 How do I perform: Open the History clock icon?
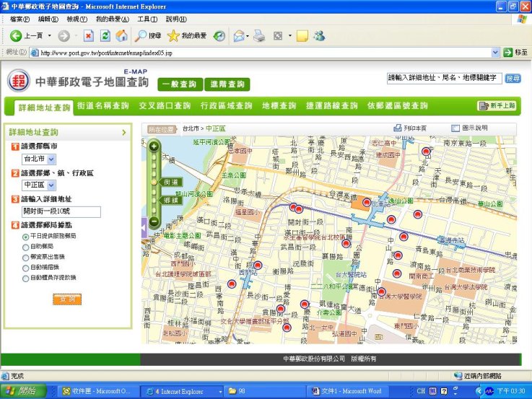click(x=219, y=35)
